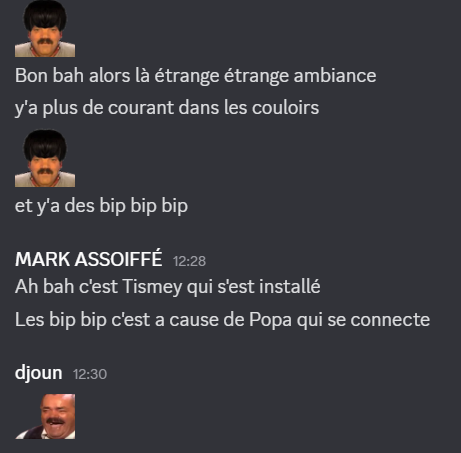Click the second mustache man emoji above 'et y'a des bip'
The image size is (461, 453).
(45, 158)
